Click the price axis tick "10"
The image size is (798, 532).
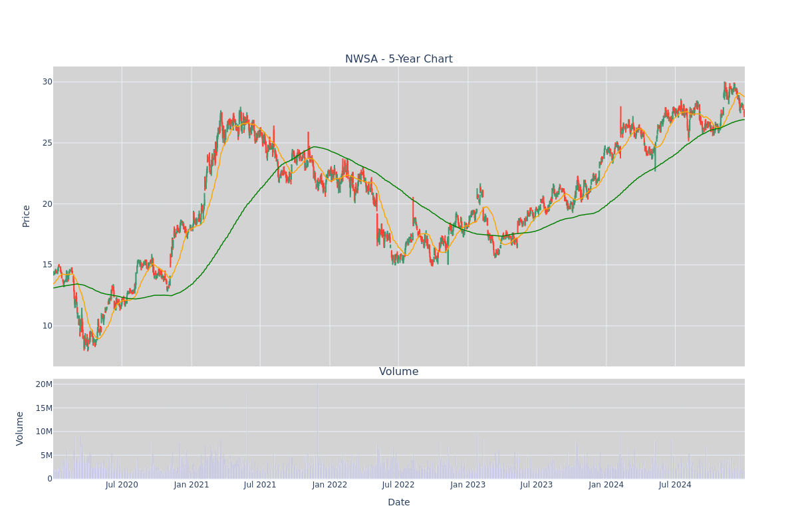pyautogui.click(x=47, y=325)
